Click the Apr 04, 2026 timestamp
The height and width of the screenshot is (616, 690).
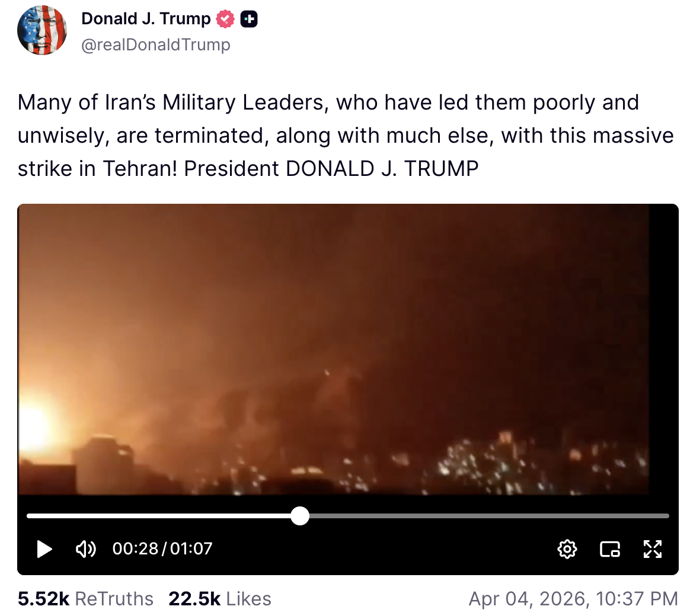[573, 599]
